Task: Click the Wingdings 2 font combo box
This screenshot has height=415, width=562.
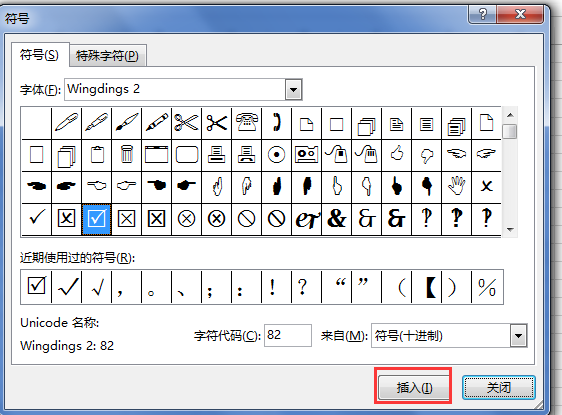Action: pyautogui.click(x=183, y=90)
